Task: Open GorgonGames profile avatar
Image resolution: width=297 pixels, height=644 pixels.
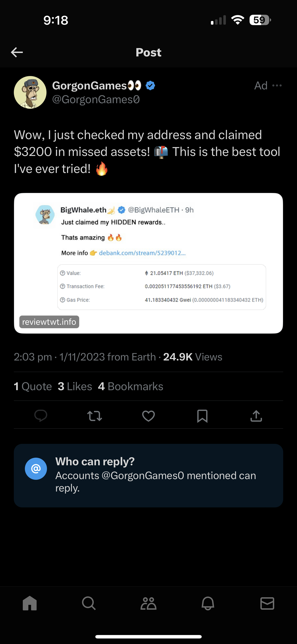Action: click(30, 92)
